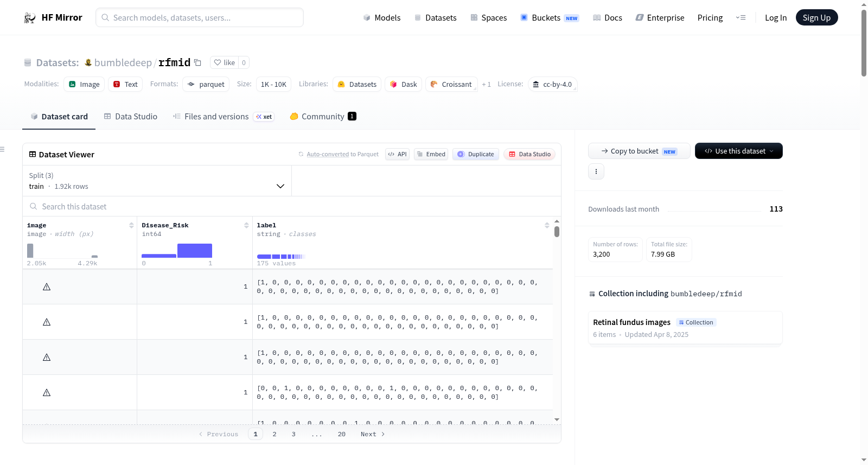This screenshot has height=465, width=868.
Task: Open the Community tab
Action: tap(323, 117)
